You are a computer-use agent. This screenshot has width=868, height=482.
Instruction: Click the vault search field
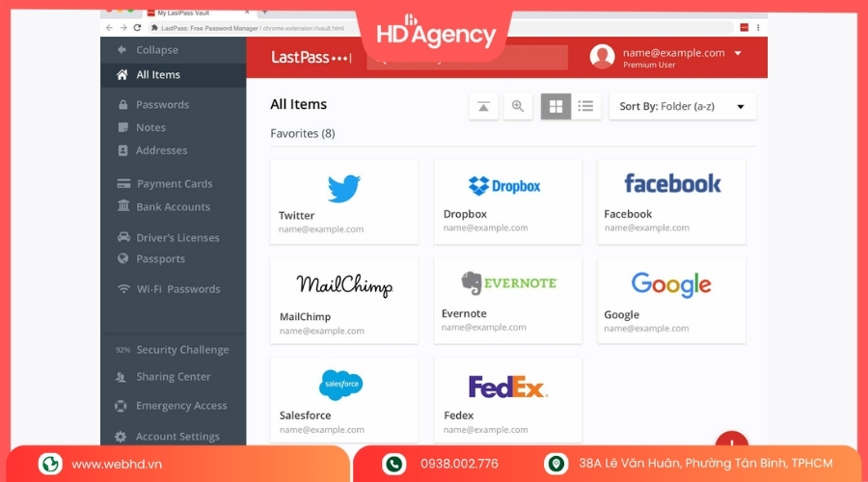(467, 58)
